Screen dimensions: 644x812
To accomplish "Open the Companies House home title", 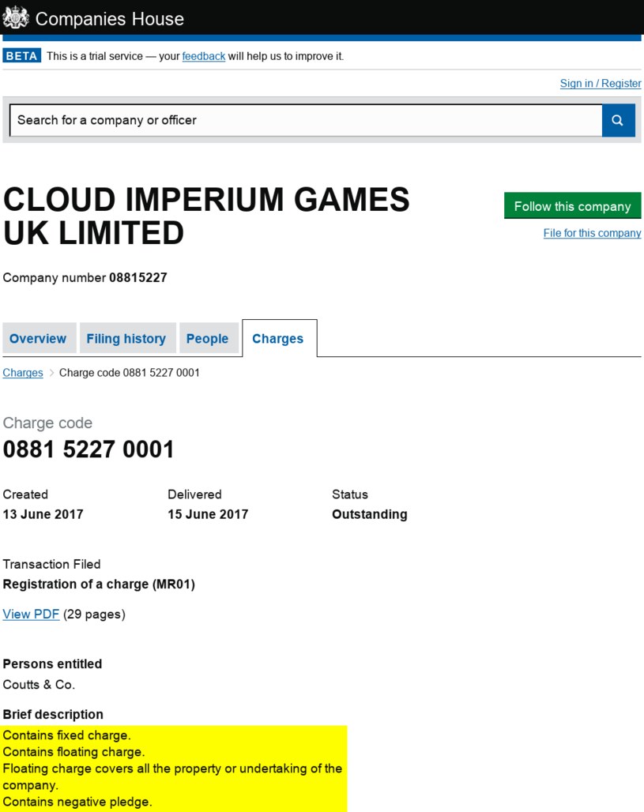I will click(109, 19).
